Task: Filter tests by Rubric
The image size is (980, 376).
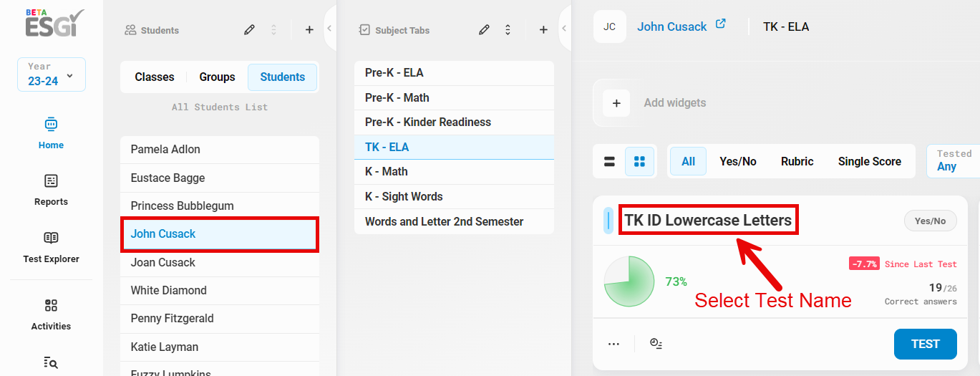Action: pos(797,162)
